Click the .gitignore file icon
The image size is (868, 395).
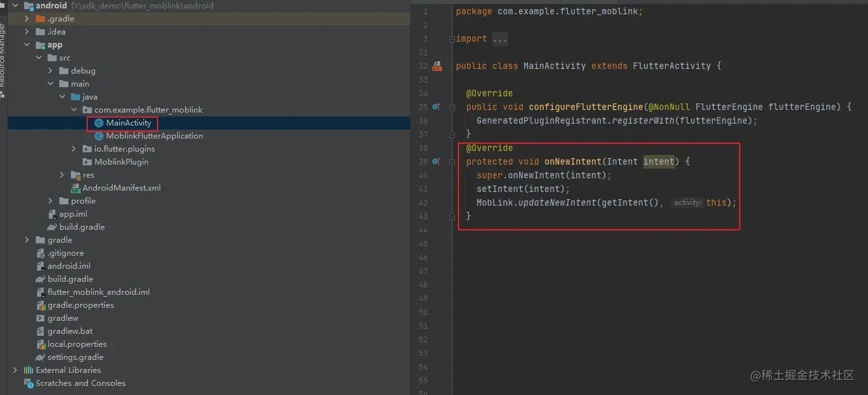[x=40, y=253]
